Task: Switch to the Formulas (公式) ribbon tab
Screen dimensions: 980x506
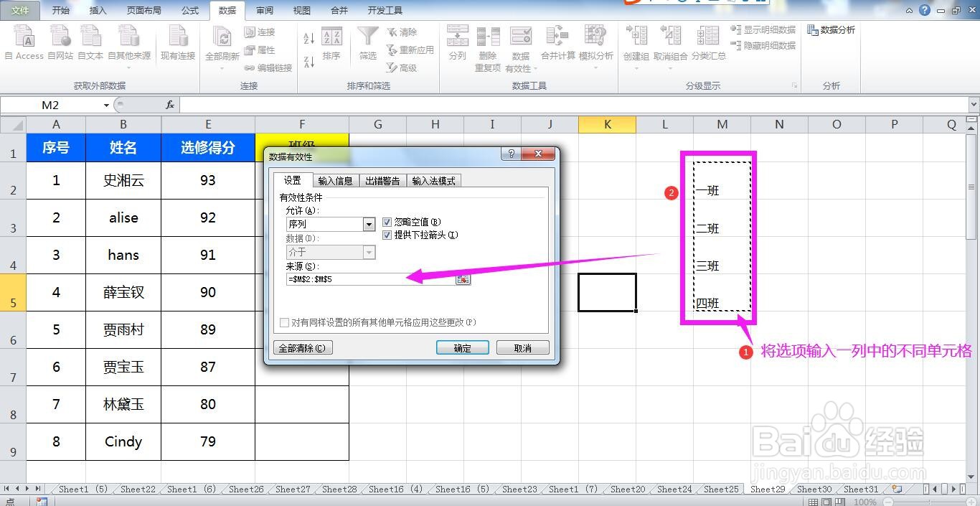Action: [x=190, y=11]
